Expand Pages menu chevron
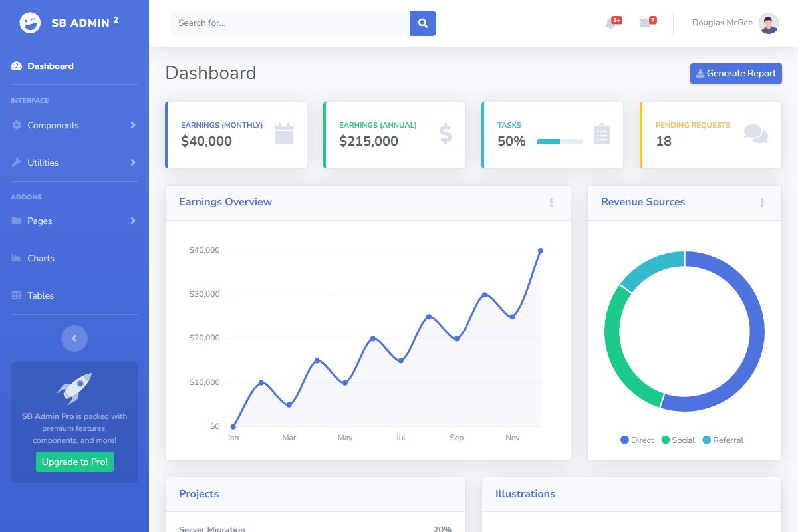This screenshot has width=798, height=532. [x=133, y=221]
